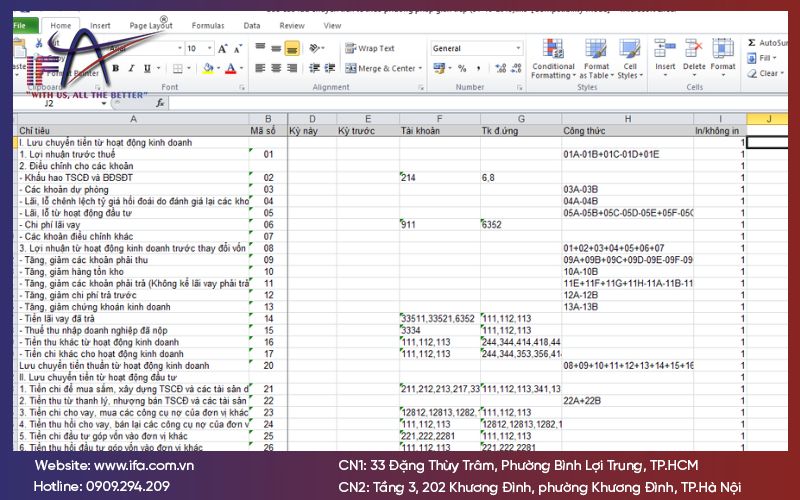
Task: Click the Clear button
Action: click(x=764, y=73)
